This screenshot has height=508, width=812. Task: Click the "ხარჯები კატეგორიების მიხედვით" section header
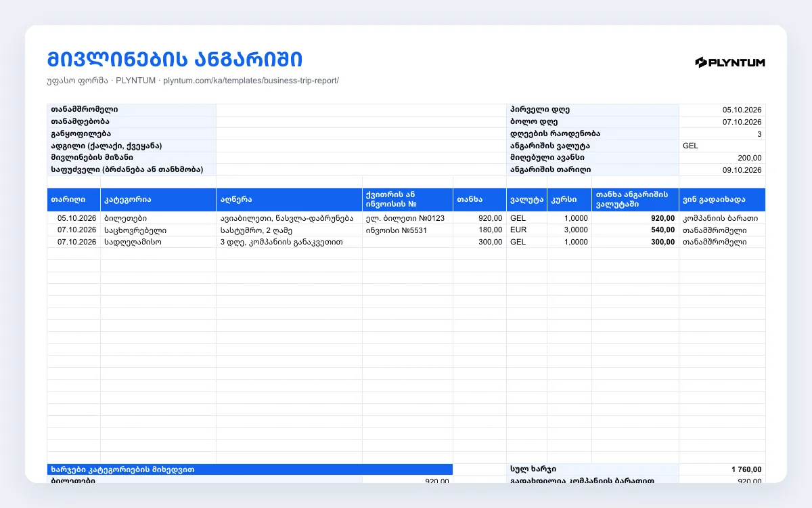250,469
